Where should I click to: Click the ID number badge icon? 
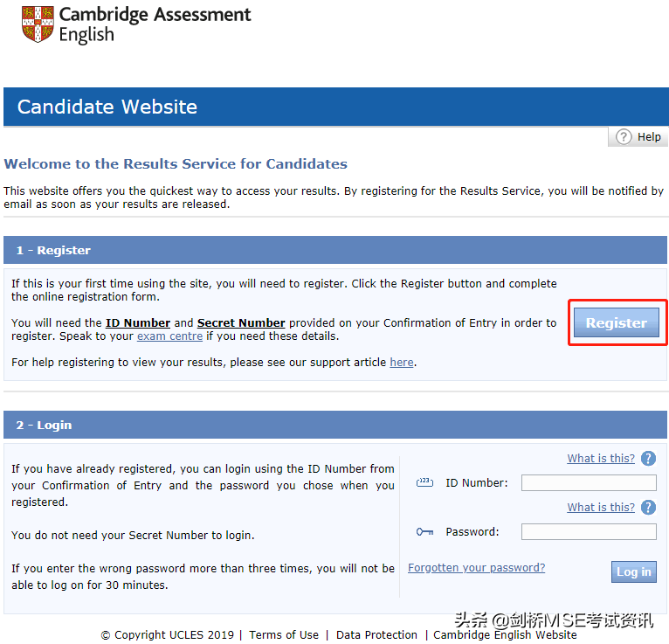tap(424, 482)
